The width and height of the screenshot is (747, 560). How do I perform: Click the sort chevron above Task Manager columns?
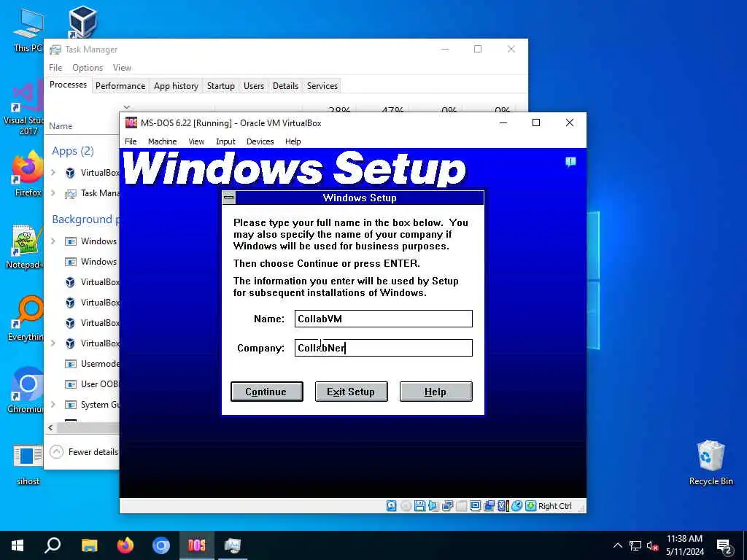coord(127,108)
